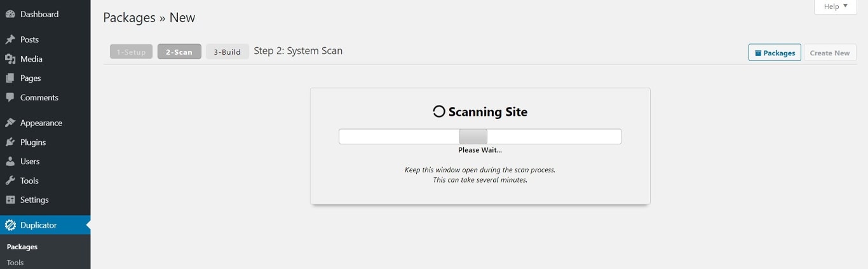Select the 1-Setup step tab

click(x=131, y=52)
